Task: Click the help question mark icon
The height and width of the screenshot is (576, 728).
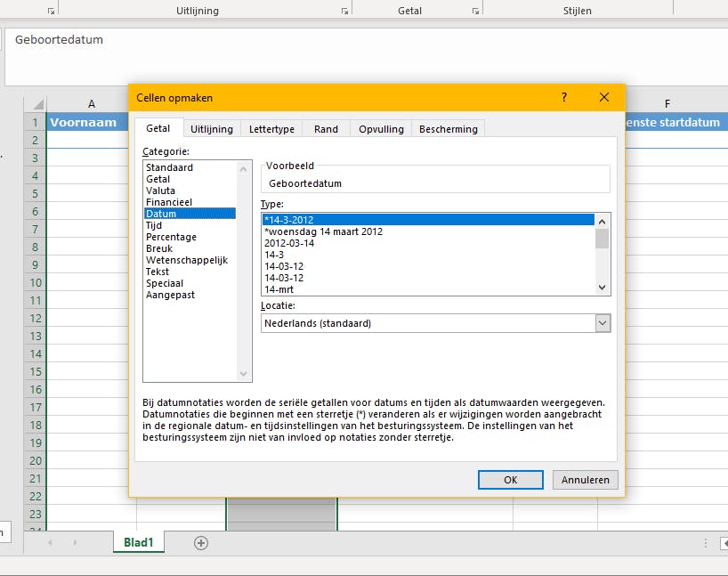Action: pos(564,97)
